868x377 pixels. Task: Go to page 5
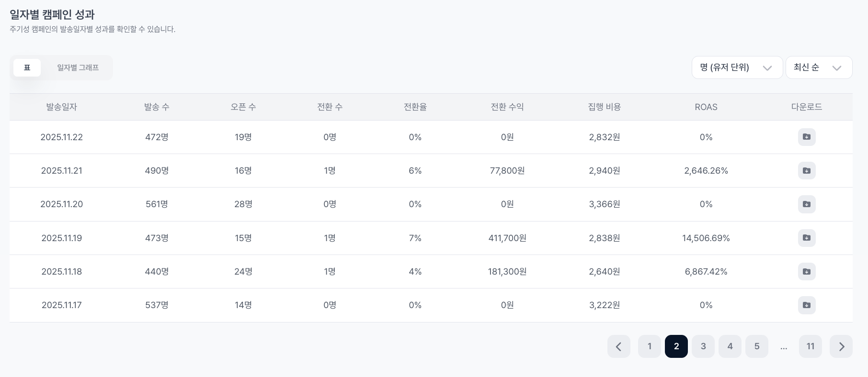click(757, 346)
